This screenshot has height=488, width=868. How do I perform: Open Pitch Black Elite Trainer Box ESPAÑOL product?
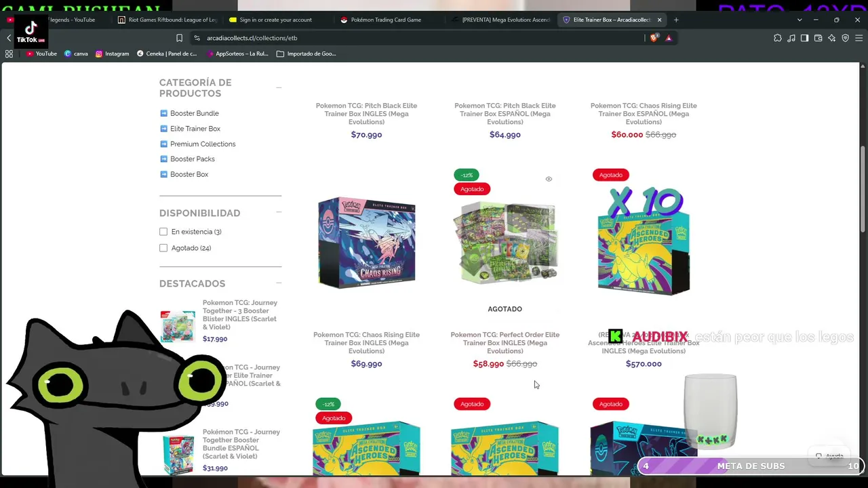pos(505,114)
